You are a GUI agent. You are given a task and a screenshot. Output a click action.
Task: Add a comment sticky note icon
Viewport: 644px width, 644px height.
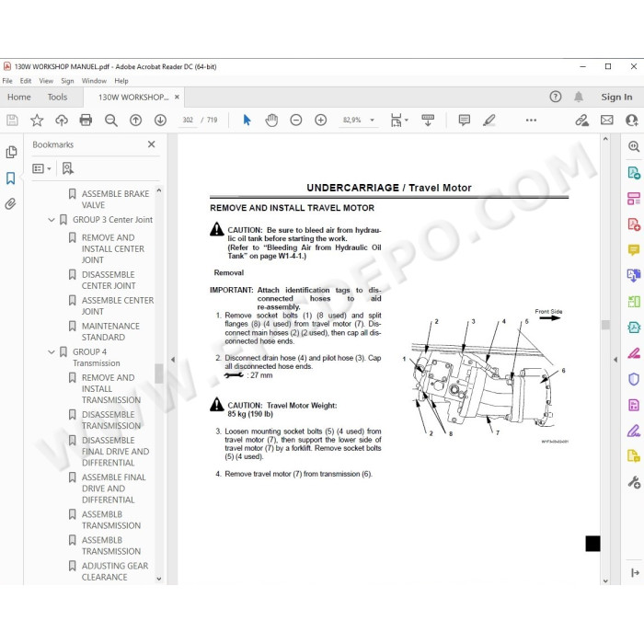464,120
